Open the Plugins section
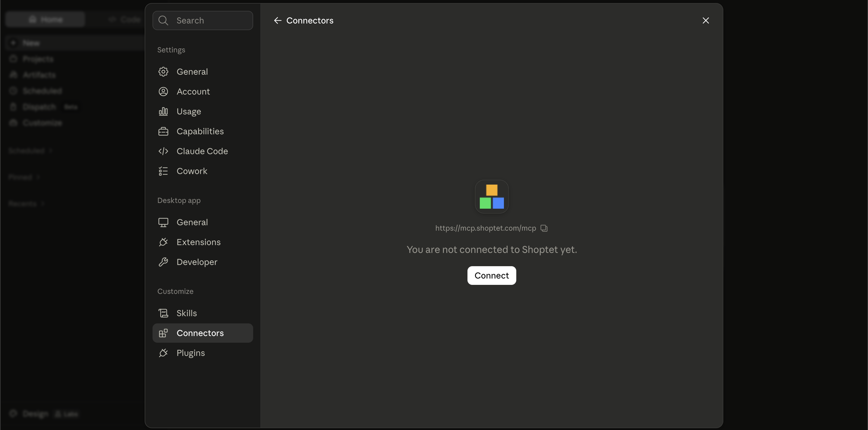The image size is (868, 430). [203, 353]
